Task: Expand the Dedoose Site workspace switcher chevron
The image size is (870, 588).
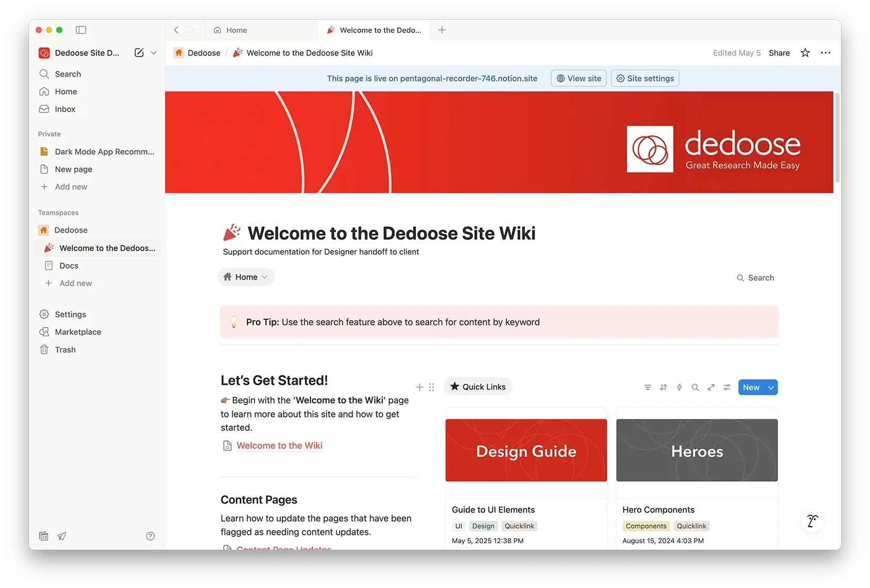Action: tap(154, 53)
